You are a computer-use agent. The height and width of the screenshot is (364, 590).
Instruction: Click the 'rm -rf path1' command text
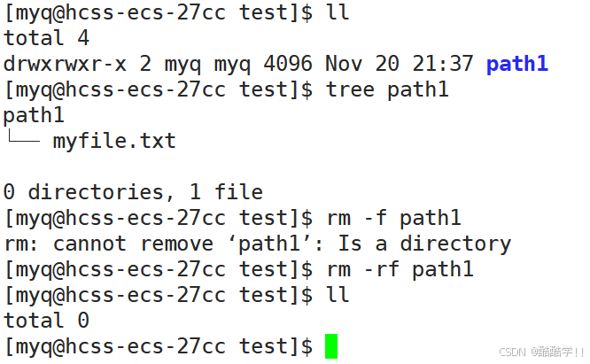click(400, 269)
